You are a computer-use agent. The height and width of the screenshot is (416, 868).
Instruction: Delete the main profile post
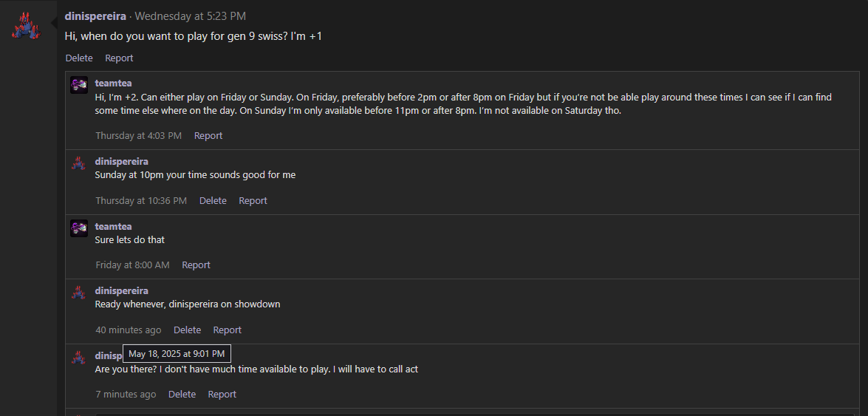[x=79, y=58]
